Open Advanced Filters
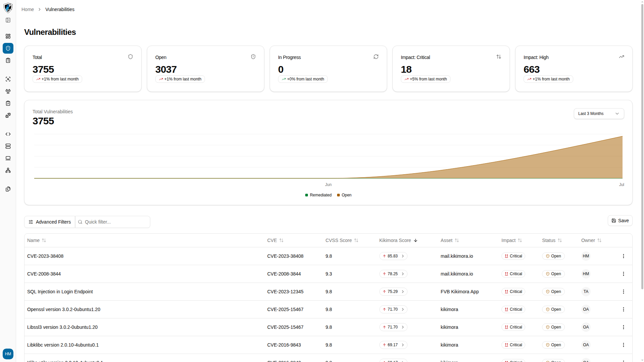The height and width of the screenshot is (362, 644). pos(50,222)
